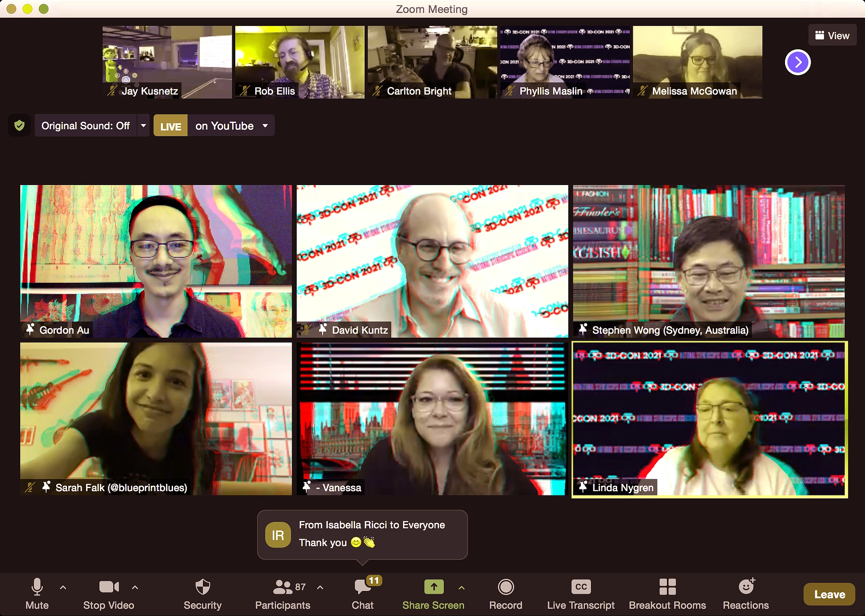
Task: Expand video options arrow beside Stop Video
Action: (x=135, y=587)
